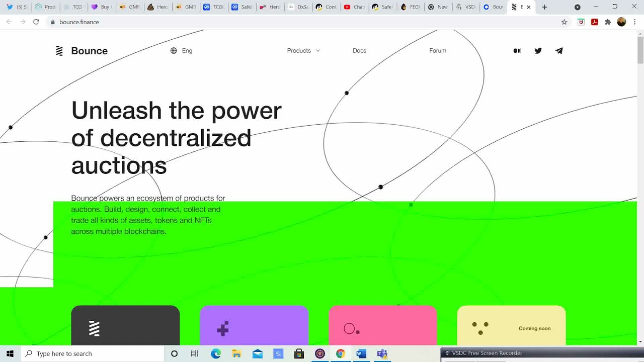Switch to Chrome on the taskbar
Viewport: 644px width, 362px height.
[x=341, y=353]
